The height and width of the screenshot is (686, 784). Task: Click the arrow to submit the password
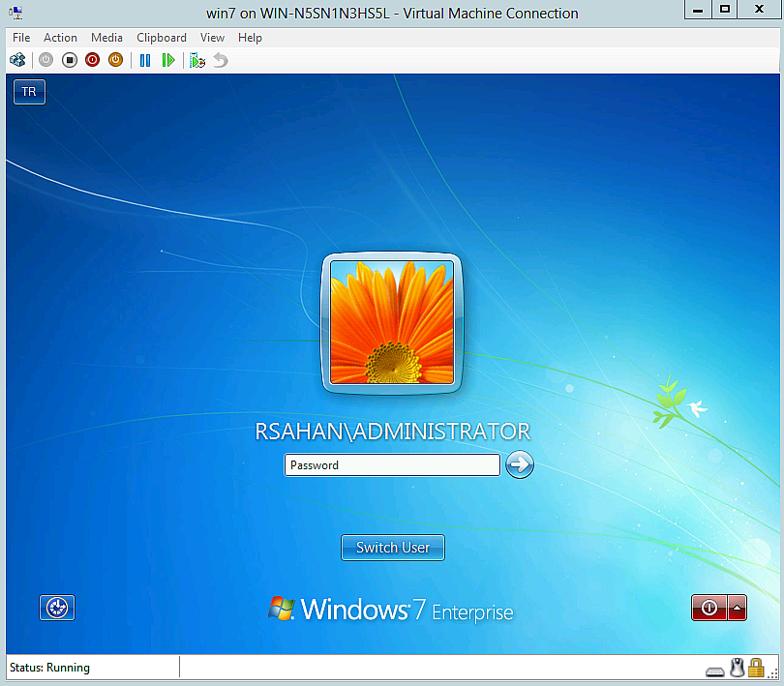pos(520,465)
